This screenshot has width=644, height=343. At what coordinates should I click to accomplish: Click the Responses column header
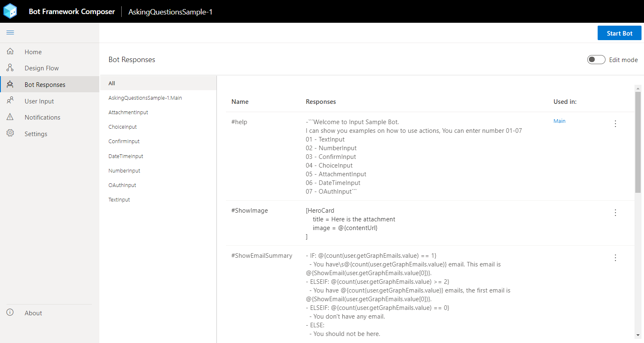pos(321,101)
